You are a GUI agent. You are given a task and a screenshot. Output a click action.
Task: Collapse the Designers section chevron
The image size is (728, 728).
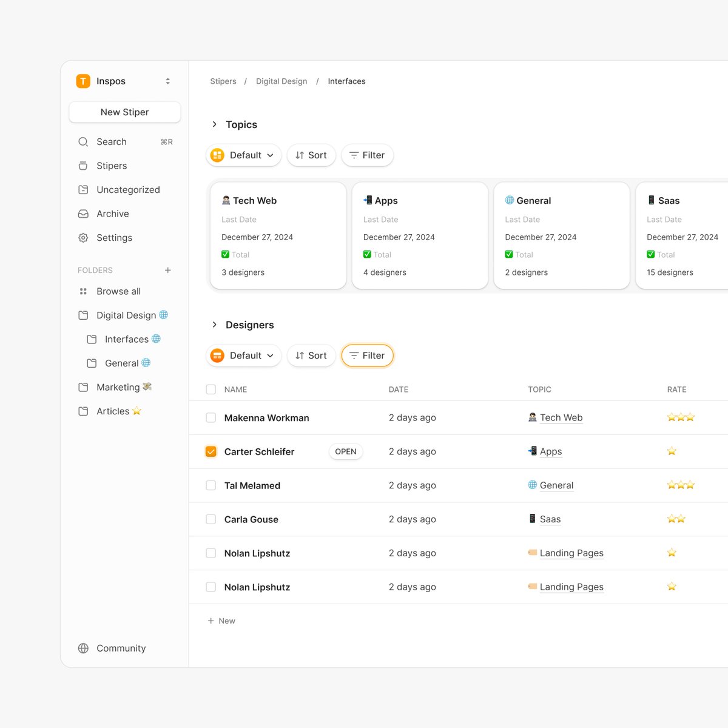pyautogui.click(x=214, y=325)
